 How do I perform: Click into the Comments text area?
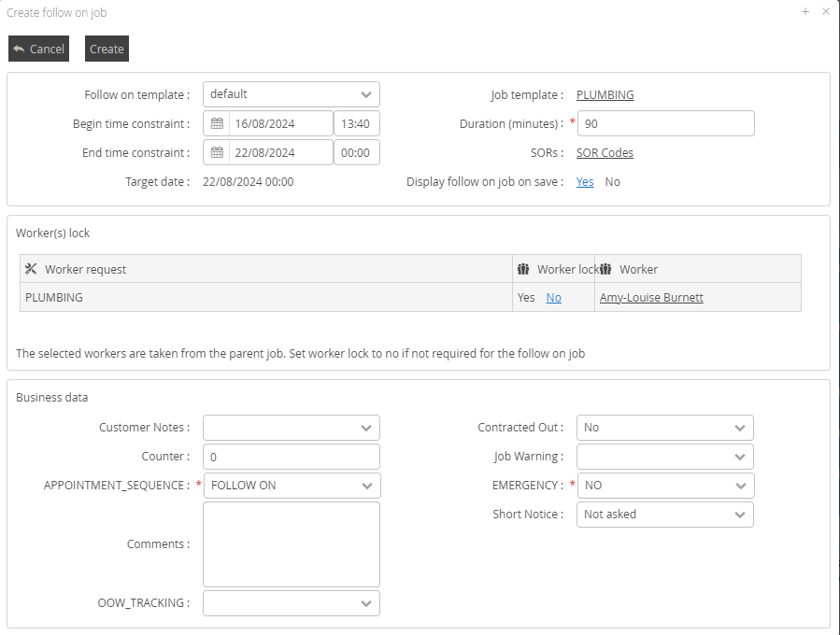pos(292,544)
